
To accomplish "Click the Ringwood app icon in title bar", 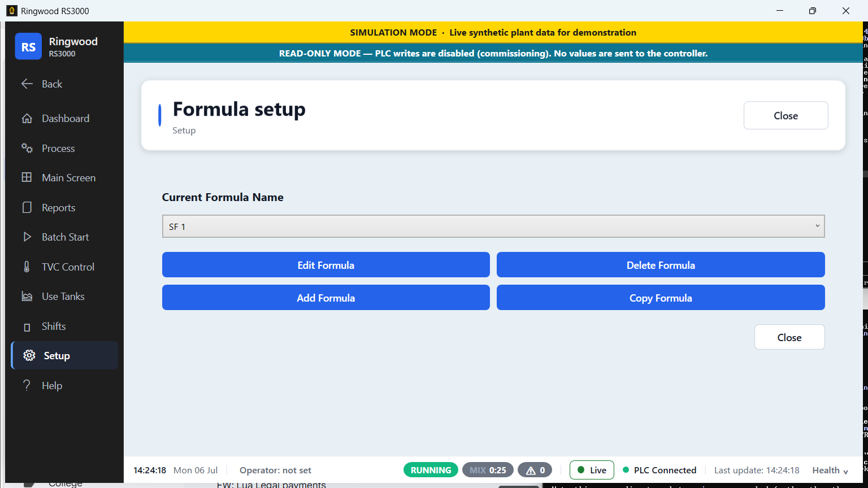I will [x=11, y=11].
